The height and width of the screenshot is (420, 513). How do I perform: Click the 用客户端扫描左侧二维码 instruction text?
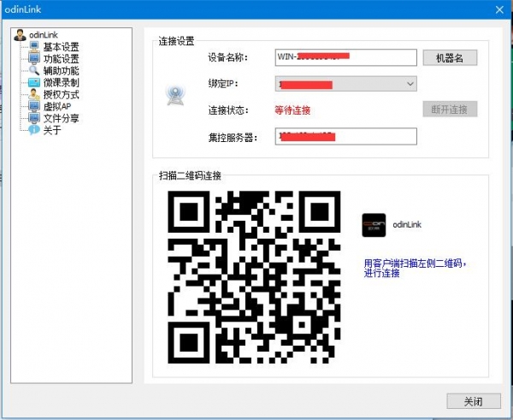click(x=416, y=268)
